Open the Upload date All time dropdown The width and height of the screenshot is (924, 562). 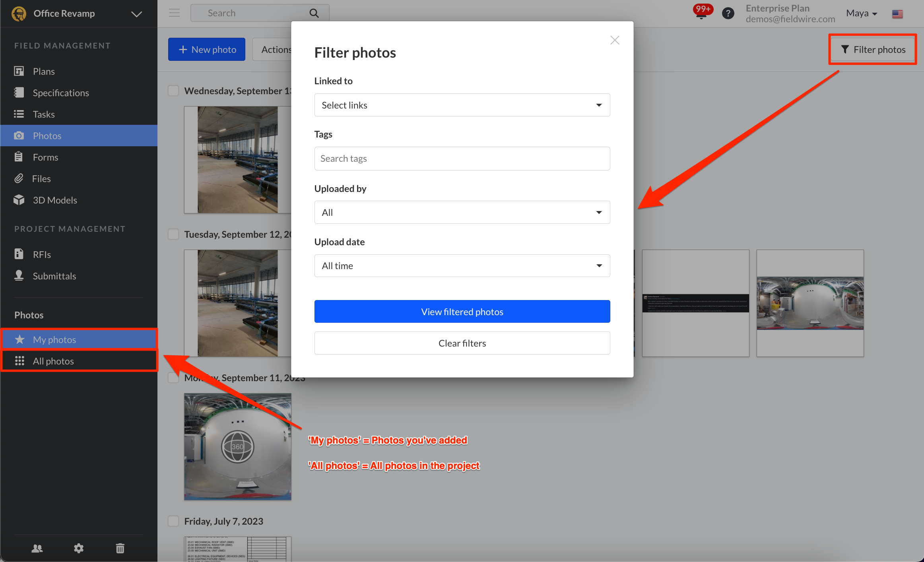(x=462, y=265)
